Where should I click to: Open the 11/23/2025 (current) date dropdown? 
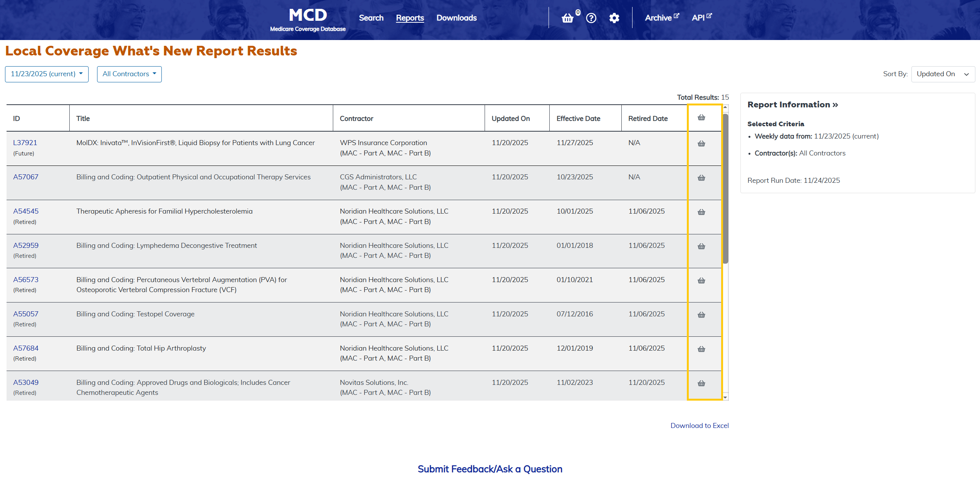(47, 74)
